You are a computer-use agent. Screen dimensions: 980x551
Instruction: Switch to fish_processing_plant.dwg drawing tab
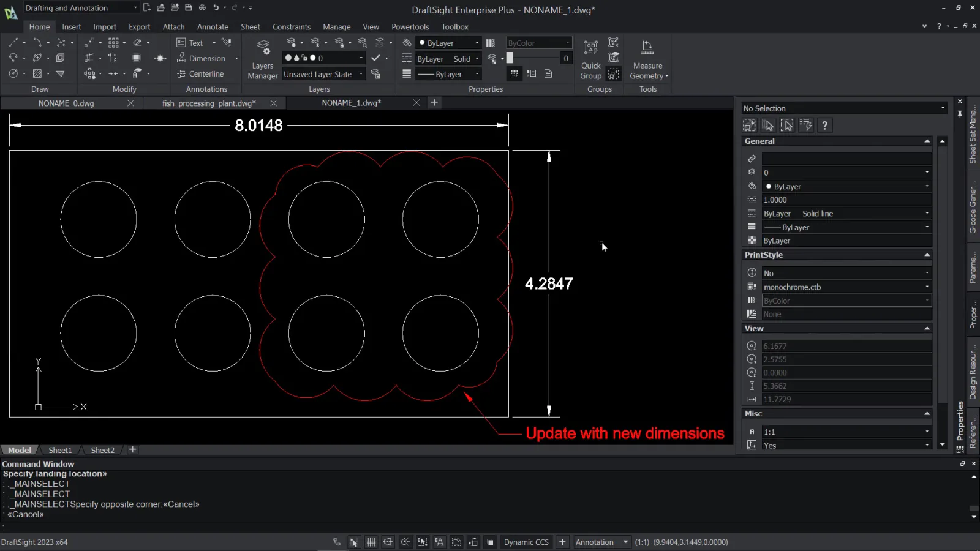[x=209, y=103]
